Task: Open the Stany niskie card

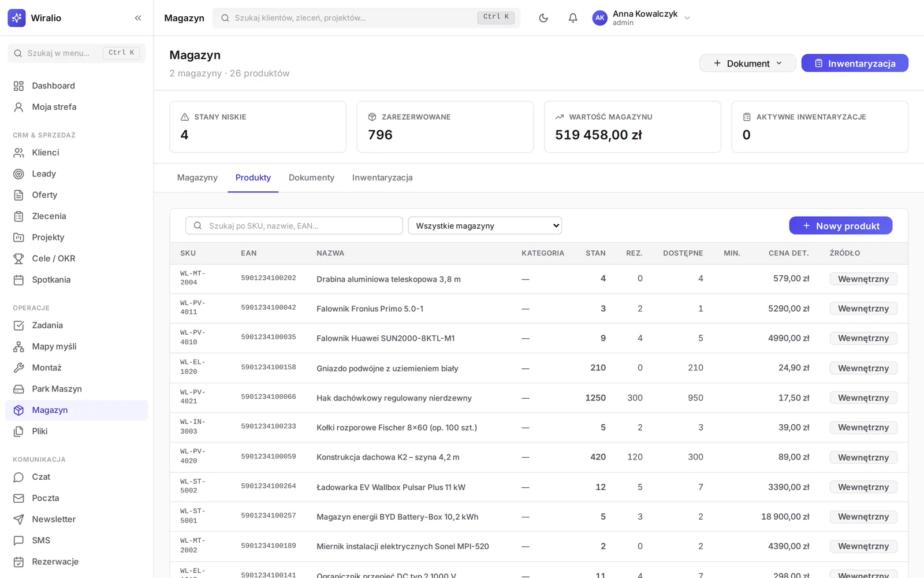Action: tap(258, 127)
